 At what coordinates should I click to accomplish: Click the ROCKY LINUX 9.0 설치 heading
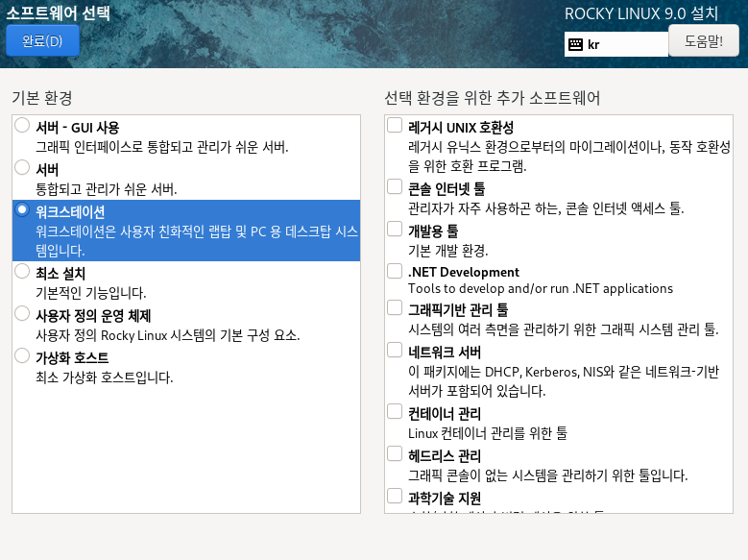click(x=641, y=13)
